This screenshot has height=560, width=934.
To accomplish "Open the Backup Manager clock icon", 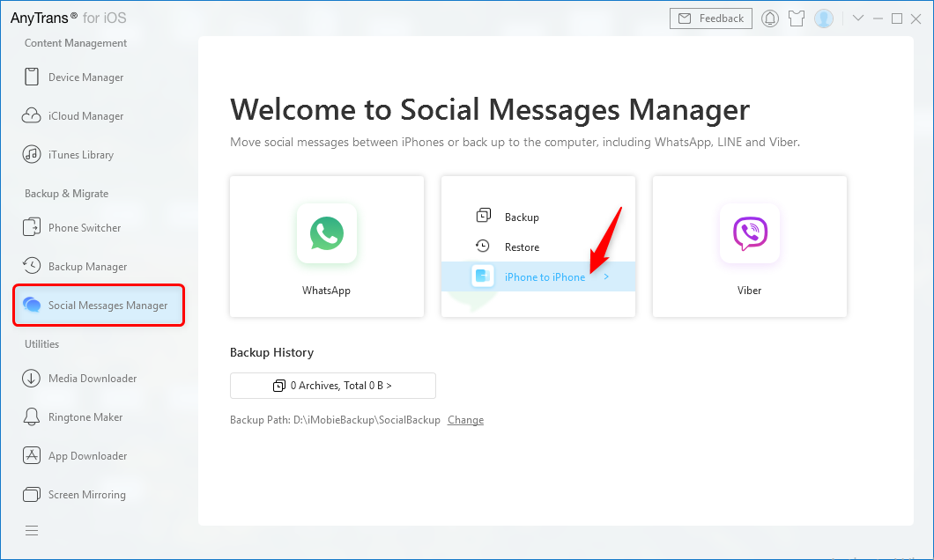I will 32,265.
